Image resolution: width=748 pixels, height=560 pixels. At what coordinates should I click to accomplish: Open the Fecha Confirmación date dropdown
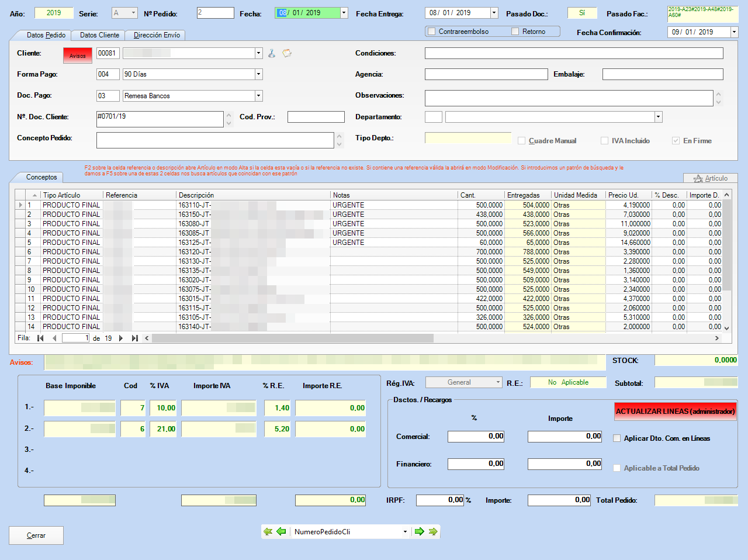point(735,32)
